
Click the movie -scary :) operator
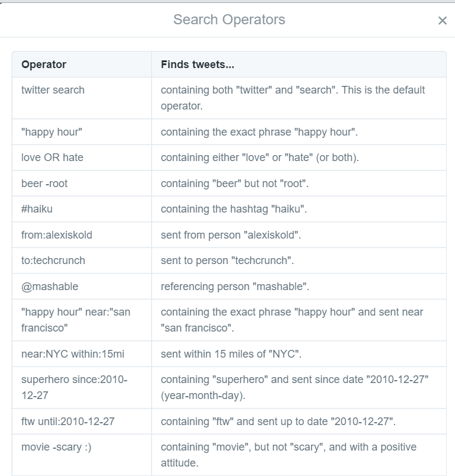pos(56,447)
